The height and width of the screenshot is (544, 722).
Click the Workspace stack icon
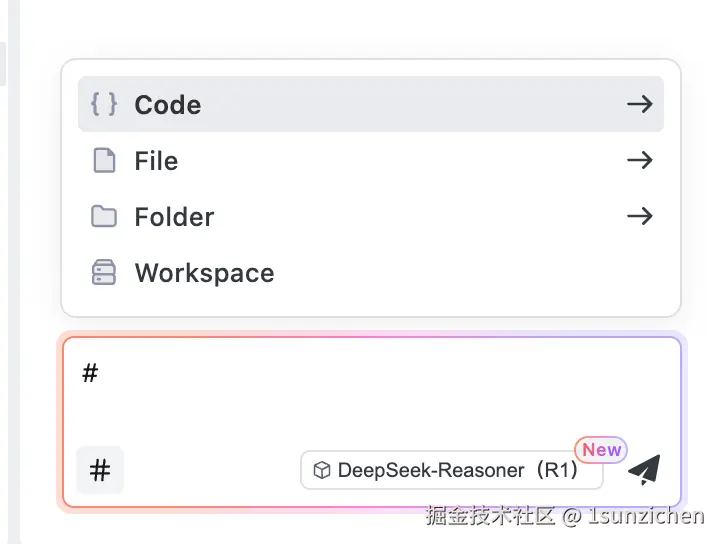[x=104, y=273]
